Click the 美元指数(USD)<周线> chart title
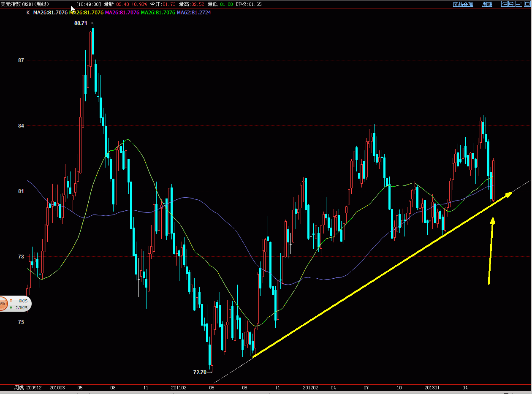The image size is (532, 394). point(24,4)
